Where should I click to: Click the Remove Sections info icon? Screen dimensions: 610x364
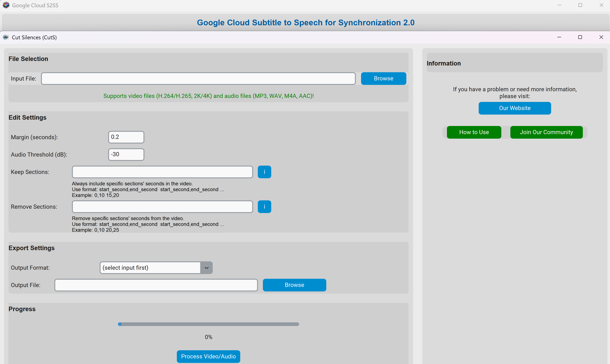[264, 207]
